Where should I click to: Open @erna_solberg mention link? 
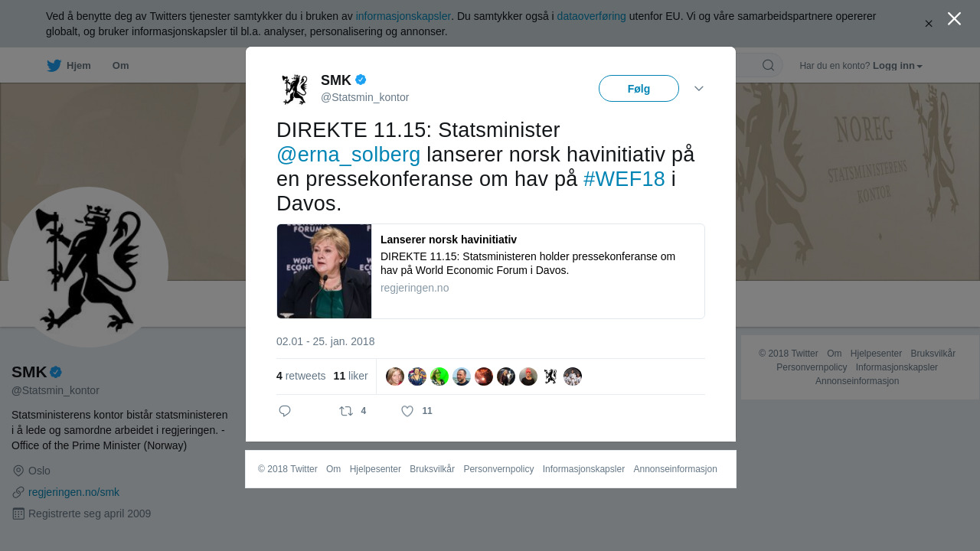(x=348, y=155)
